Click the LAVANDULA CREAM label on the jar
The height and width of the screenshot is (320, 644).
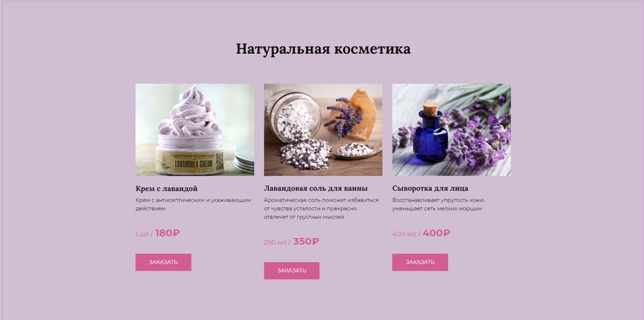[189, 162]
